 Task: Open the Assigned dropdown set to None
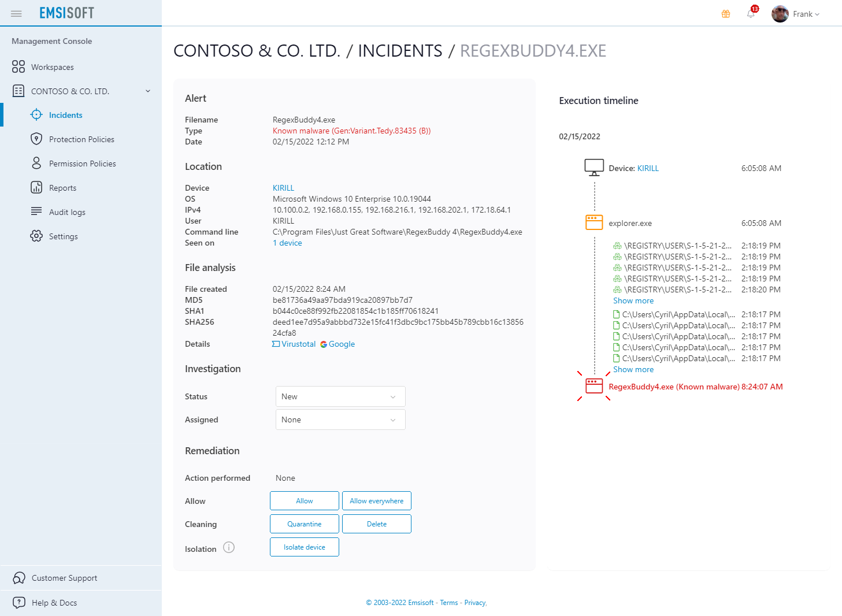click(x=340, y=420)
